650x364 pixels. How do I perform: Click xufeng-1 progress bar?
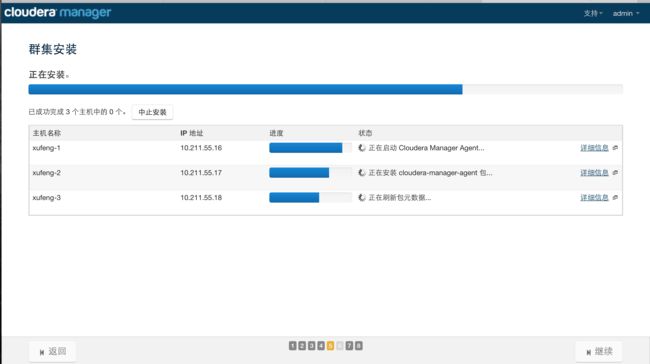(x=310, y=148)
